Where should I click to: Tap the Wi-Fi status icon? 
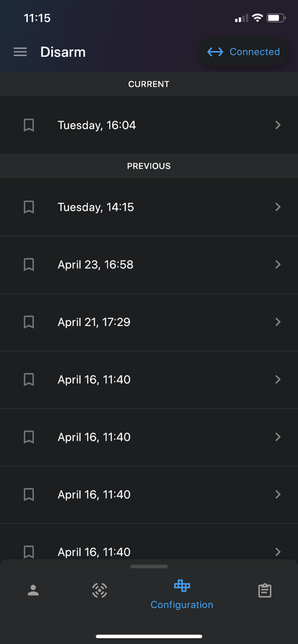coord(257,18)
